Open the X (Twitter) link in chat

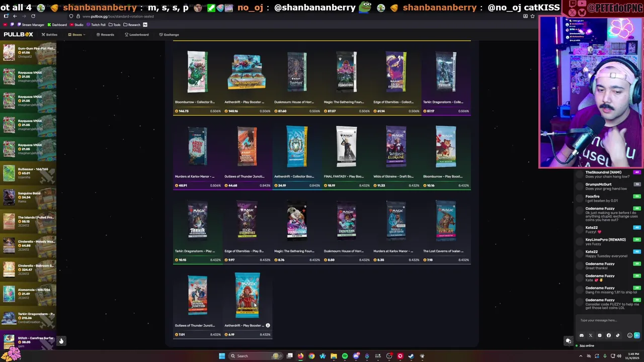click(591, 335)
